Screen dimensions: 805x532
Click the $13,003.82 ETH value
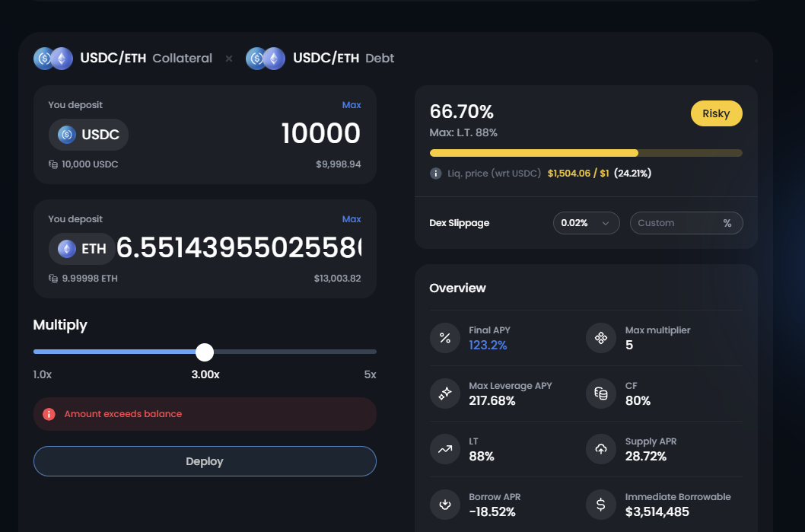[x=337, y=279]
